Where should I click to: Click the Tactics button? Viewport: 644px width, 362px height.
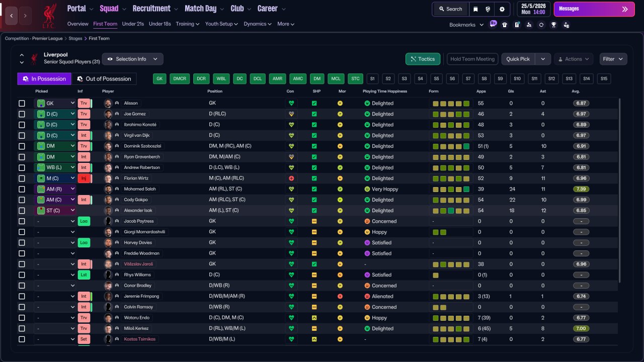tap(423, 59)
